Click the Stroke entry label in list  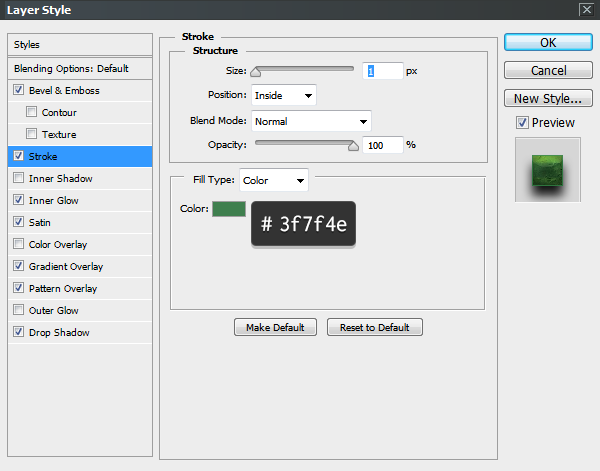coord(43,156)
